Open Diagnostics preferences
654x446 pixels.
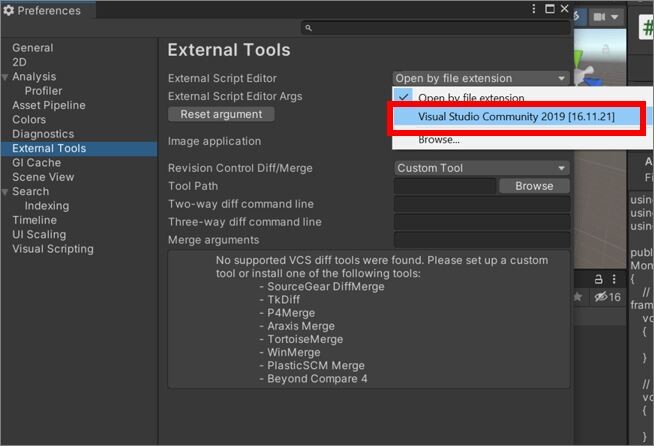point(43,134)
